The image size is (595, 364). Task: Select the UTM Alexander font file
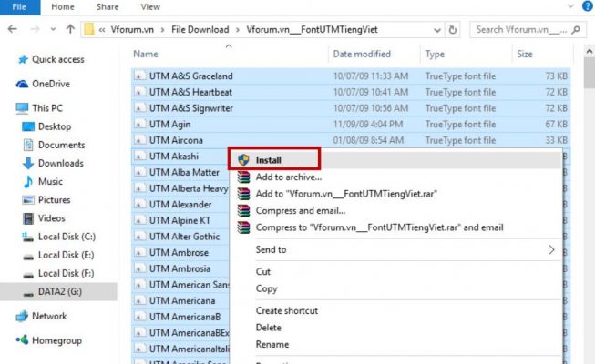click(180, 205)
